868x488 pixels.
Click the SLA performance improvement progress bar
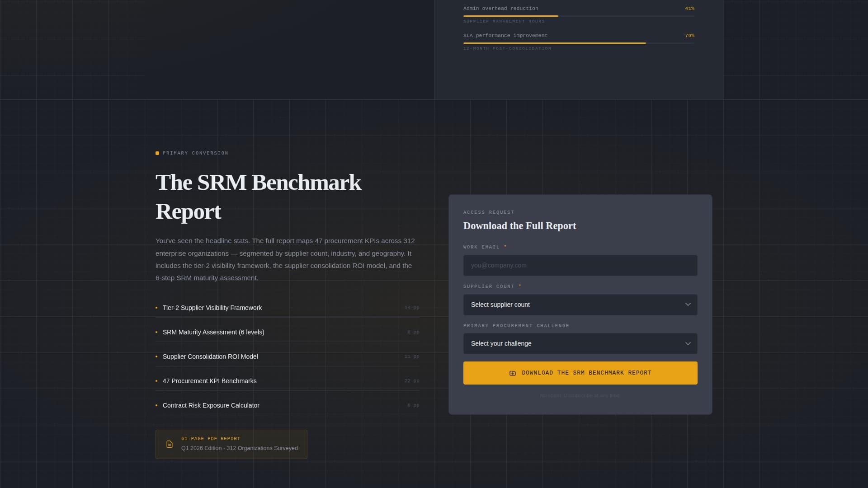pyautogui.click(x=579, y=43)
